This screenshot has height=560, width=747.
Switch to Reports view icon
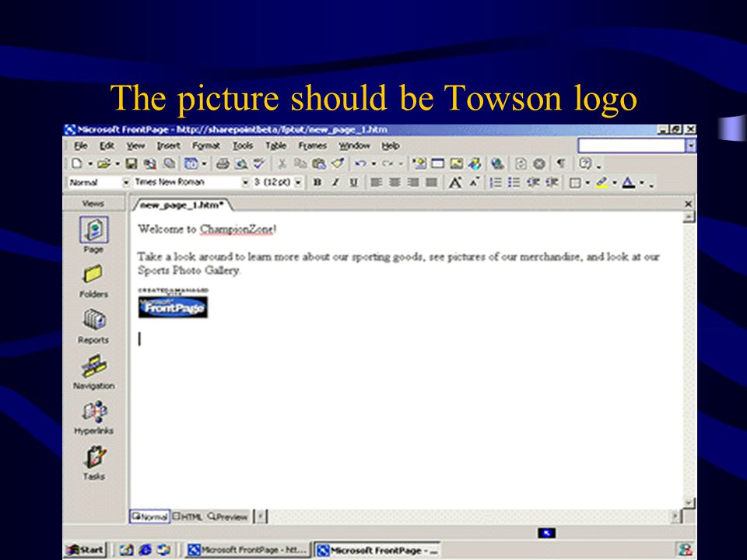pyautogui.click(x=94, y=320)
